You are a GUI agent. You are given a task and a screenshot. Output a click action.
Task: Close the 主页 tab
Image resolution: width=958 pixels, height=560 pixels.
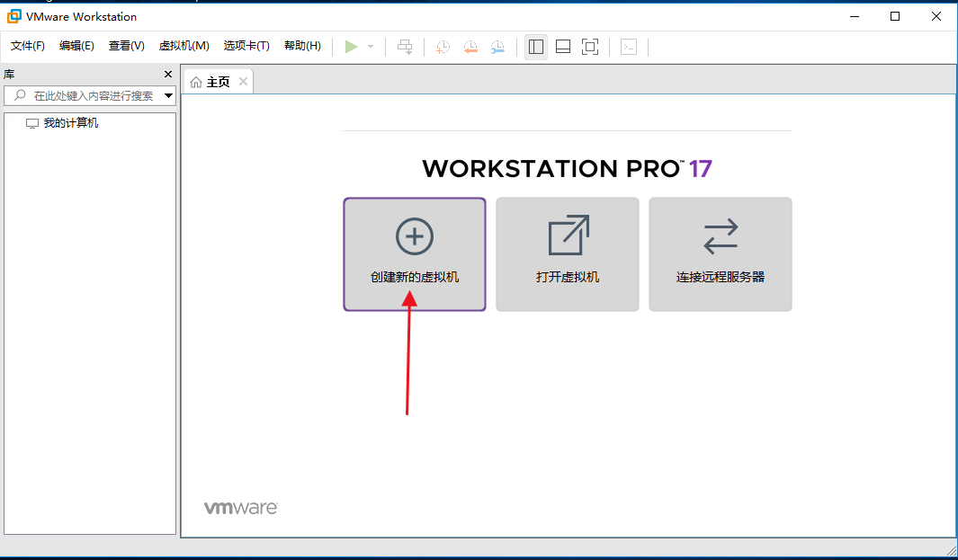[243, 81]
